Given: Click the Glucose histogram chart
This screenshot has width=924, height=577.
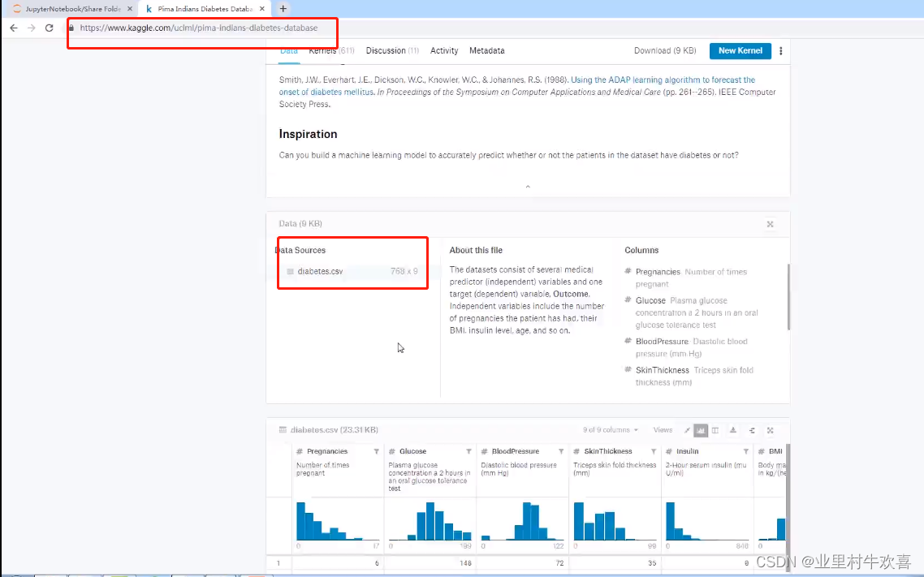Looking at the screenshot, I should click(x=430, y=521).
